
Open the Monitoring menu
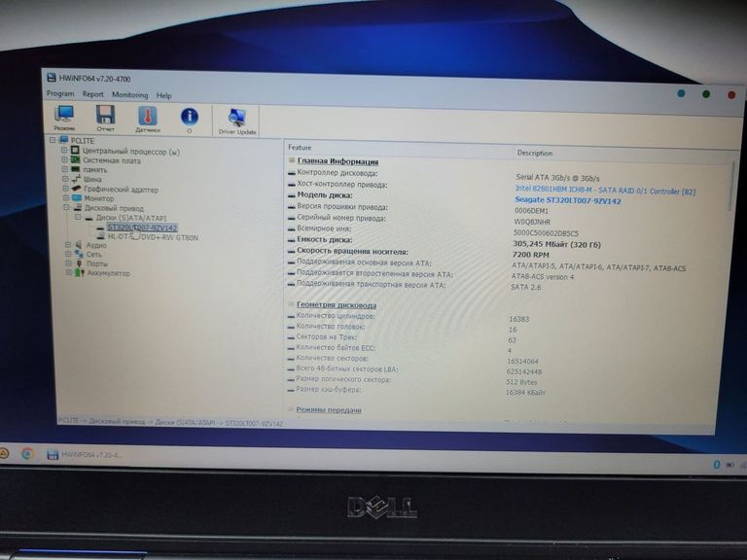(130, 94)
